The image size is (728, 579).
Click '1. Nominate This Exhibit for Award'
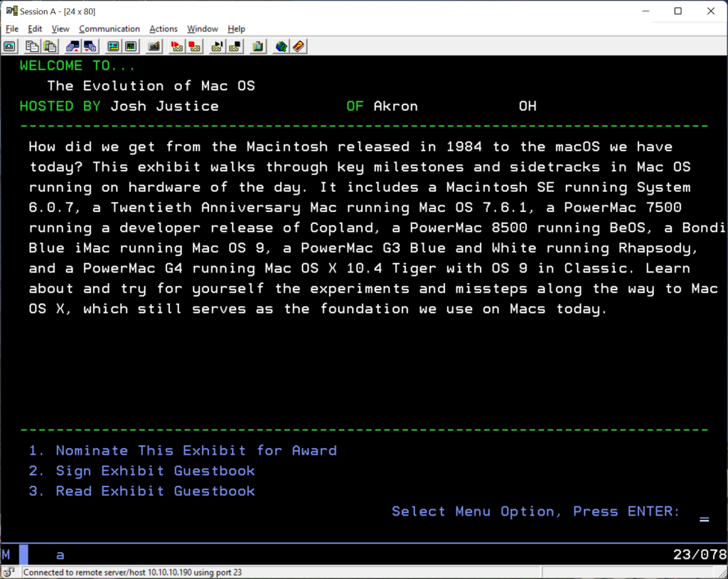(183, 451)
